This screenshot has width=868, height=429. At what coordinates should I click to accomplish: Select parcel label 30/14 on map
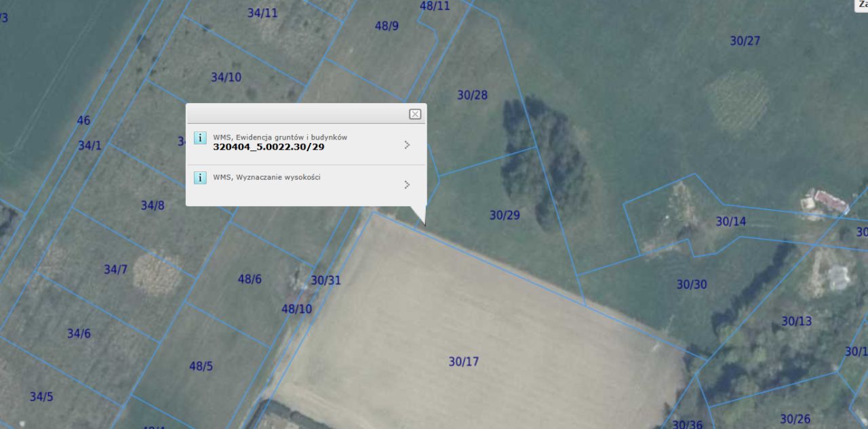coord(730,221)
